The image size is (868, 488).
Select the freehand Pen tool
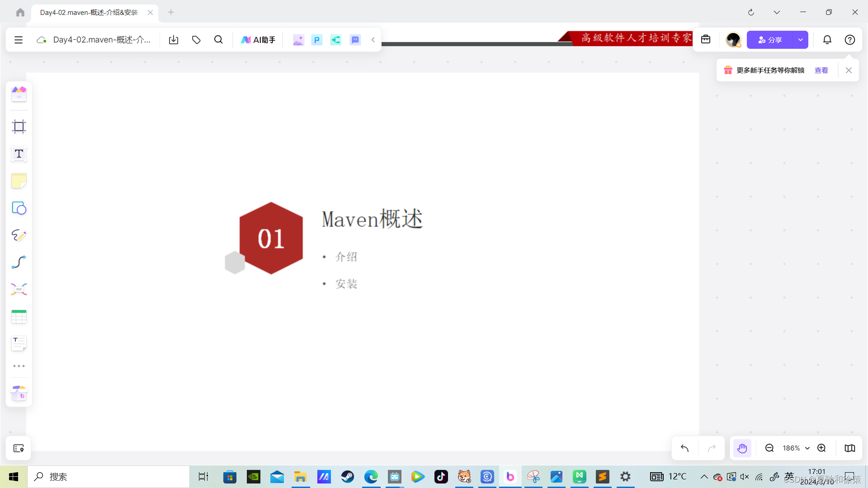(19, 235)
